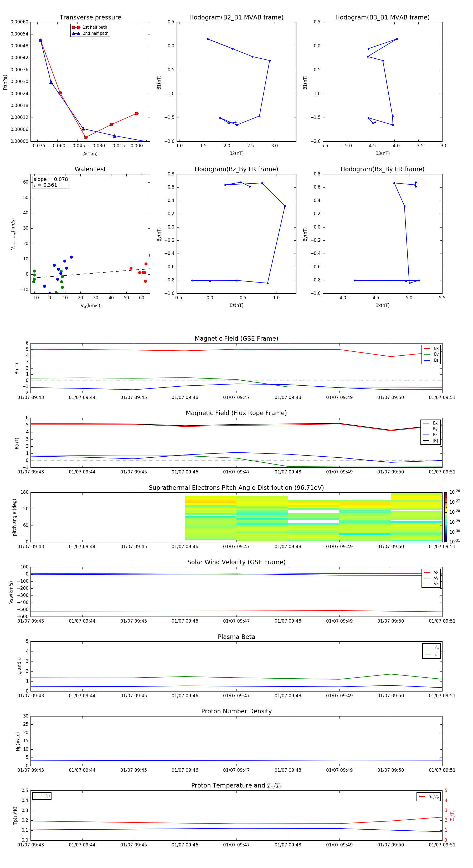
Task: Click the Bx' legend entry in flux rope plot
Action: click(431, 423)
